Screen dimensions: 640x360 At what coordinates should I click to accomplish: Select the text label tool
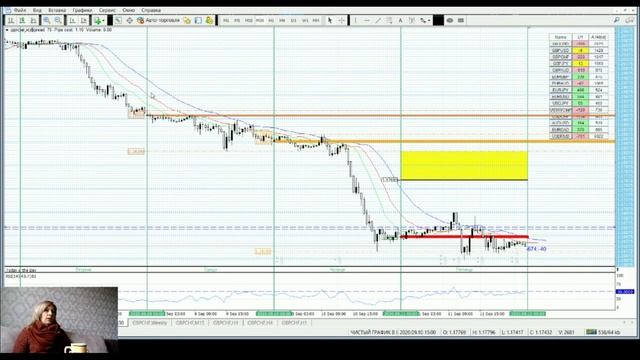tap(400, 20)
